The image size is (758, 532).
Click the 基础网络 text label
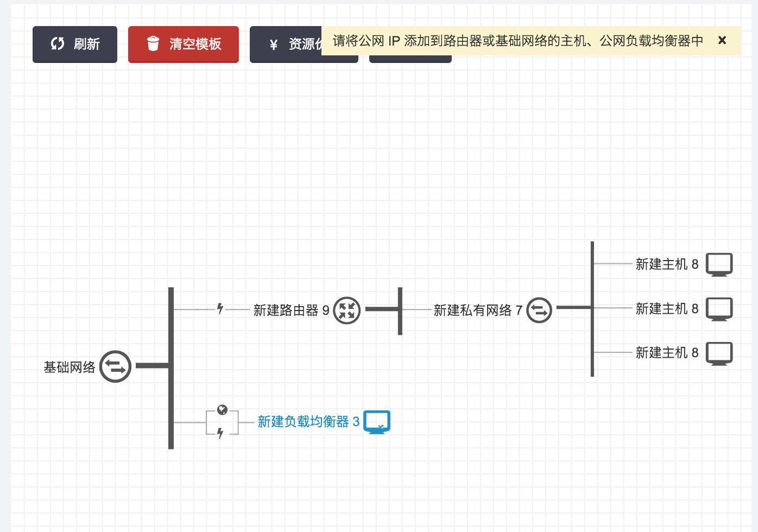coord(70,368)
